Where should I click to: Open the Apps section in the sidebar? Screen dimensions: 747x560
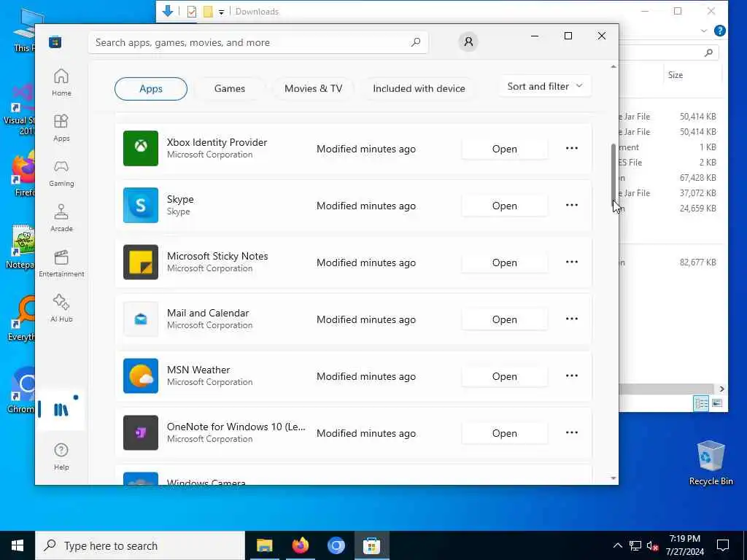point(61,128)
